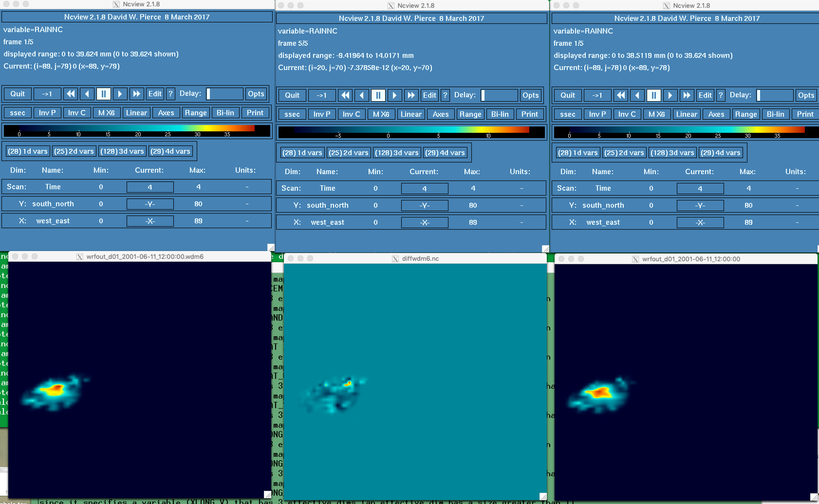Click Edit in middle Ncview window

click(x=429, y=95)
